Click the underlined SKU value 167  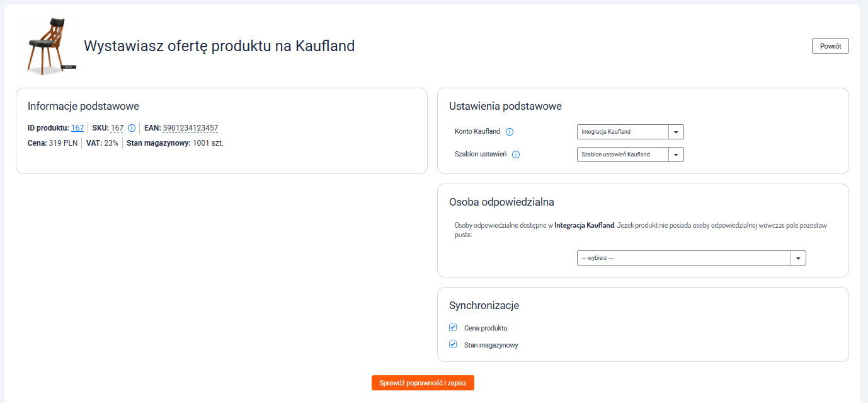(x=117, y=128)
